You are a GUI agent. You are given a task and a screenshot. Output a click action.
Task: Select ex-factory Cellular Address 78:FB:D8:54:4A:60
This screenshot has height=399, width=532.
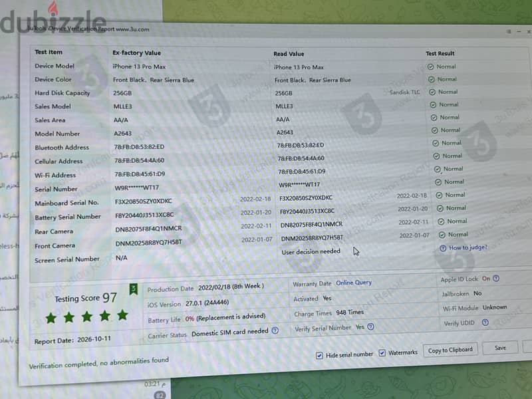(x=140, y=160)
